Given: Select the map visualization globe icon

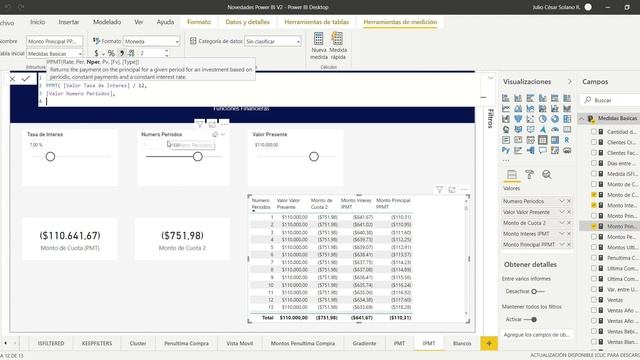Looking at the screenshot, I should (506, 129).
